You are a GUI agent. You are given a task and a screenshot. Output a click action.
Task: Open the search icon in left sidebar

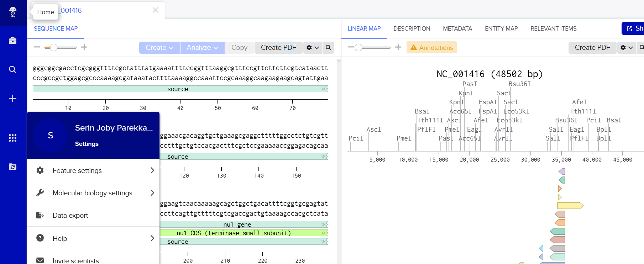click(13, 69)
